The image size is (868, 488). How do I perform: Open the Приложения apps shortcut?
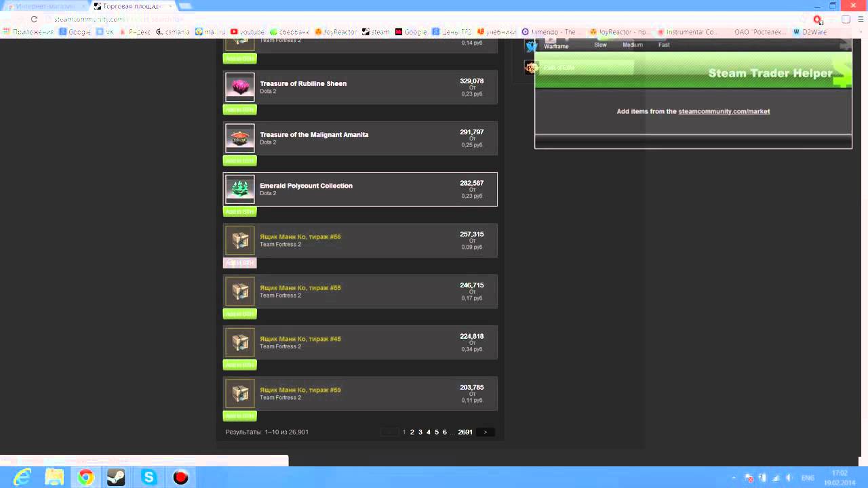pyautogui.click(x=28, y=32)
